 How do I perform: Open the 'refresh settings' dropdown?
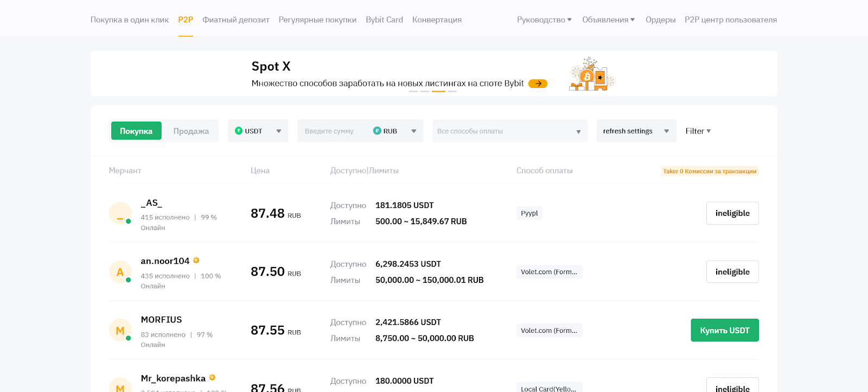click(x=636, y=131)
